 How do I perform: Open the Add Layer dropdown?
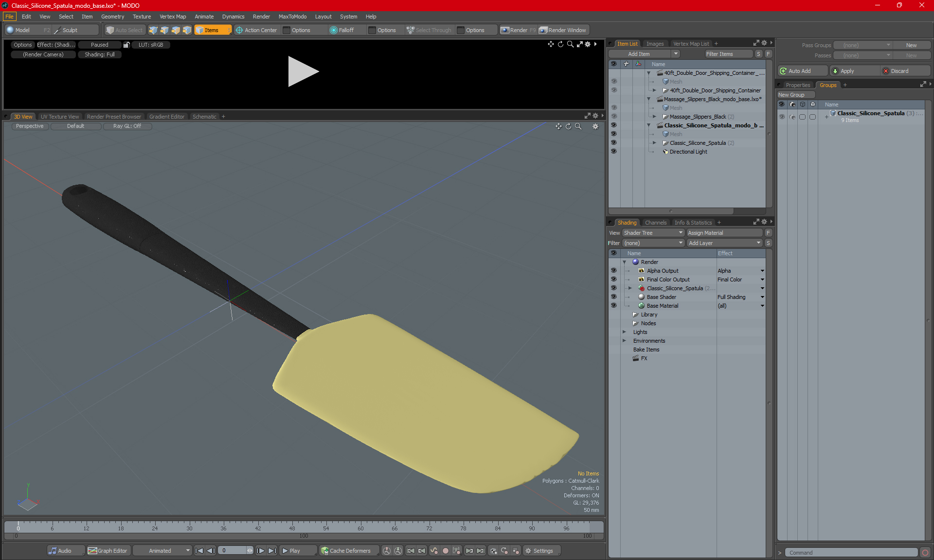(x=725, y=243)
